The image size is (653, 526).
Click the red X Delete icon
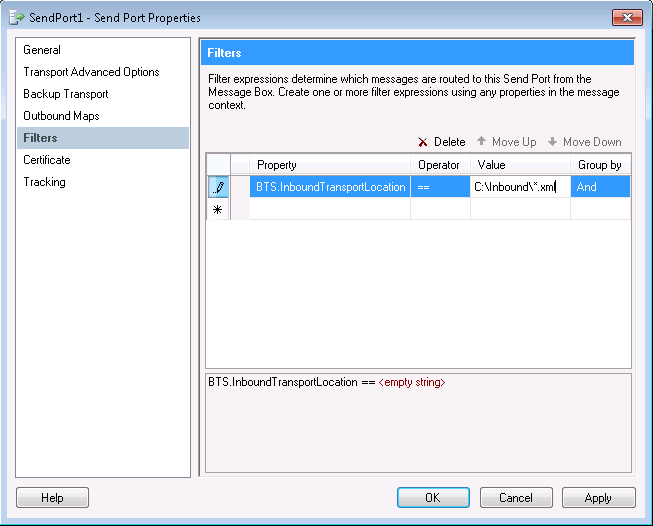[423, 142]
